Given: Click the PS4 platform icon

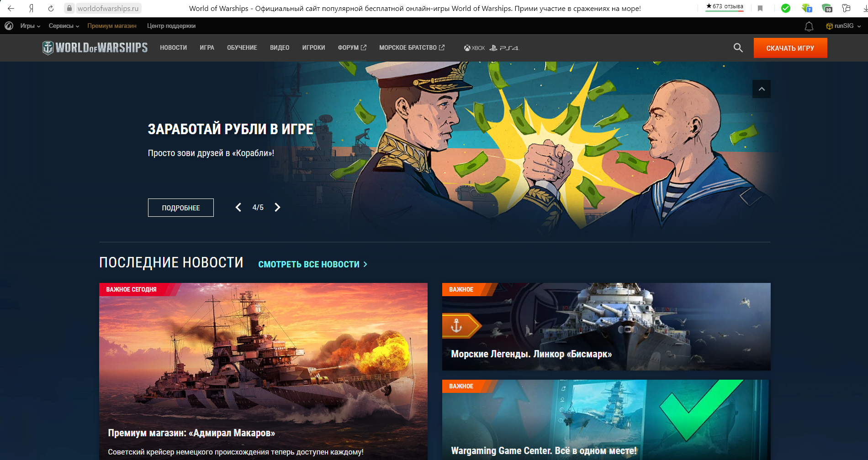Looking at the screenshot, I should pyautogui.click(x=504, y=48).
